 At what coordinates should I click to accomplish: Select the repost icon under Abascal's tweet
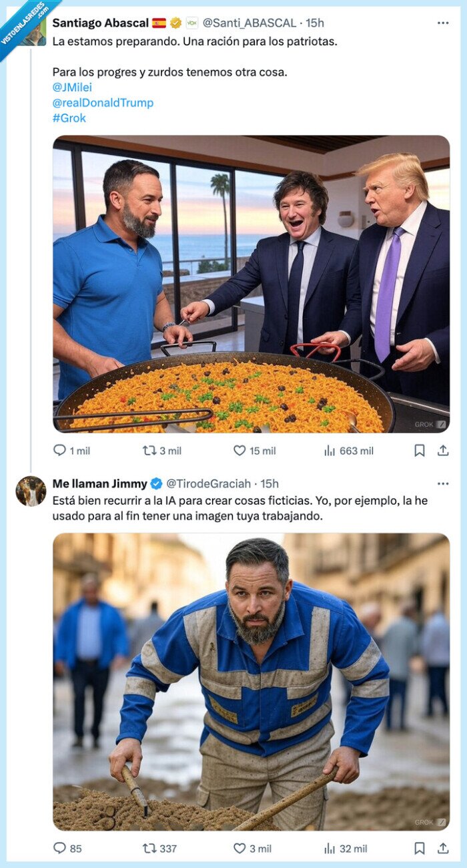click(149, 451)
